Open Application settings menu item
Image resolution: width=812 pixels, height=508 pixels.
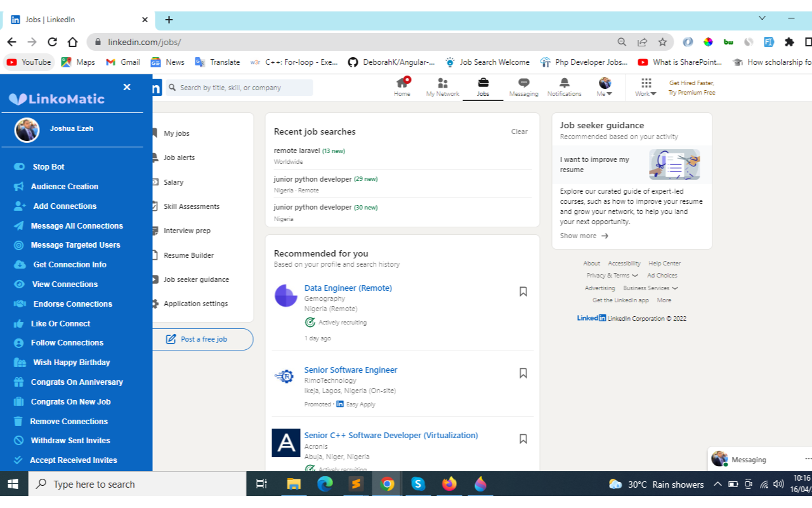tap(195, 304)
